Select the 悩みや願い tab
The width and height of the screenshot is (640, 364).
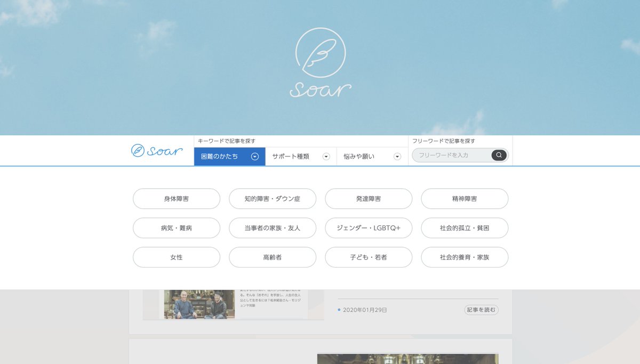pos(372,157)
